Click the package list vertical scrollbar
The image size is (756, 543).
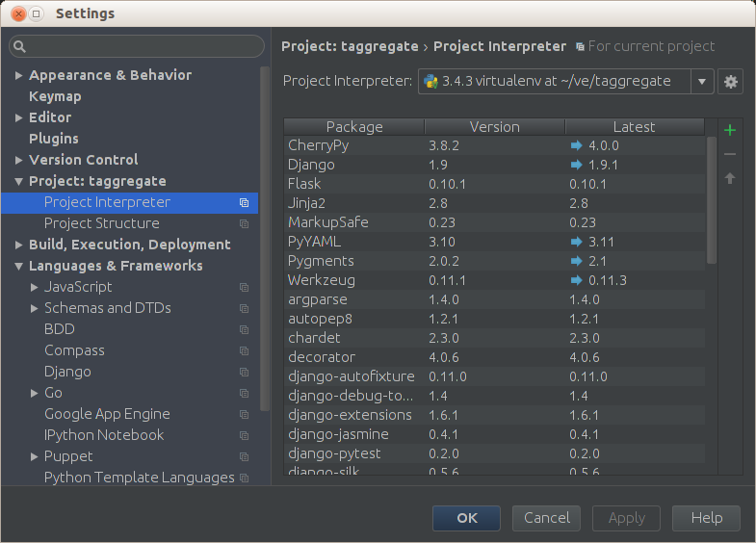(x=712, y=197)
